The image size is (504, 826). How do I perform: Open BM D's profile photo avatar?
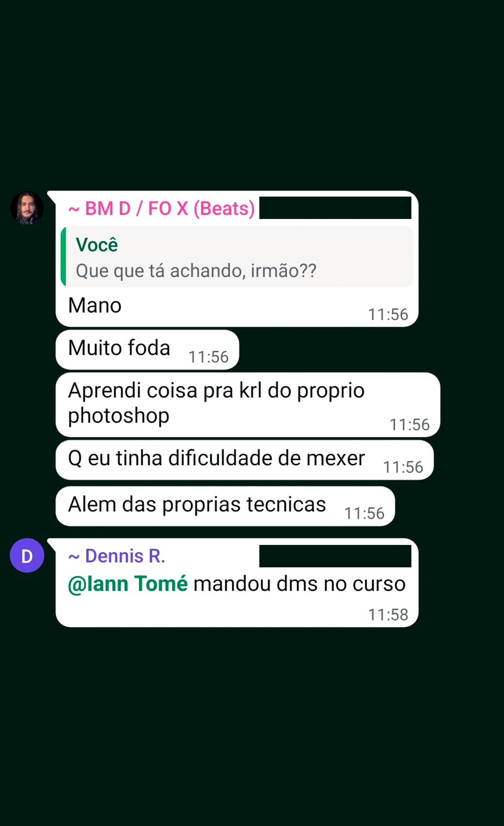pyautogui.click(x=27, y=208)
